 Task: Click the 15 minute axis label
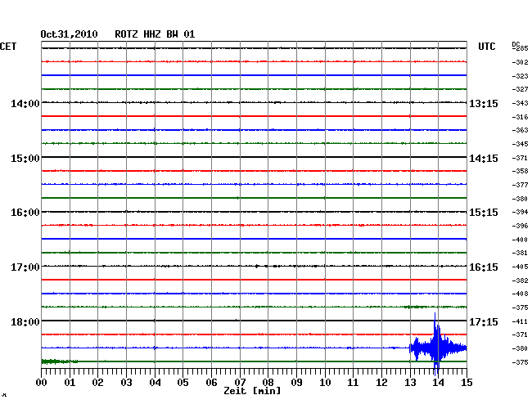click(x=467, y=383)
